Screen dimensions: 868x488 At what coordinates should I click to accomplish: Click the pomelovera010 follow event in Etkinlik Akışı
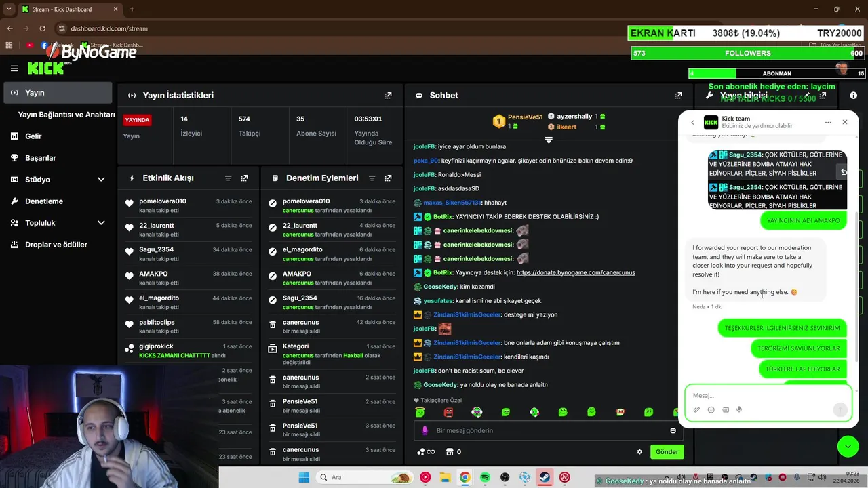click(x=190, y=205)
